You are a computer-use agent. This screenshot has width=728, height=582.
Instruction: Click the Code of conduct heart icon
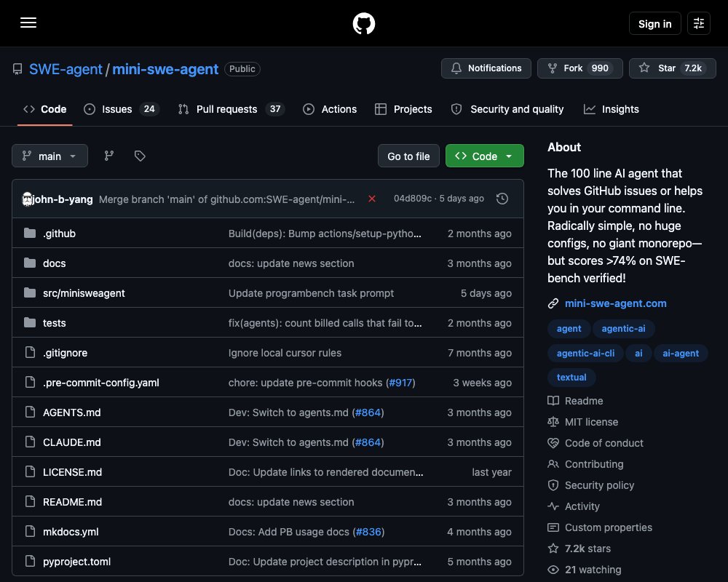click(x=553, y=443)
